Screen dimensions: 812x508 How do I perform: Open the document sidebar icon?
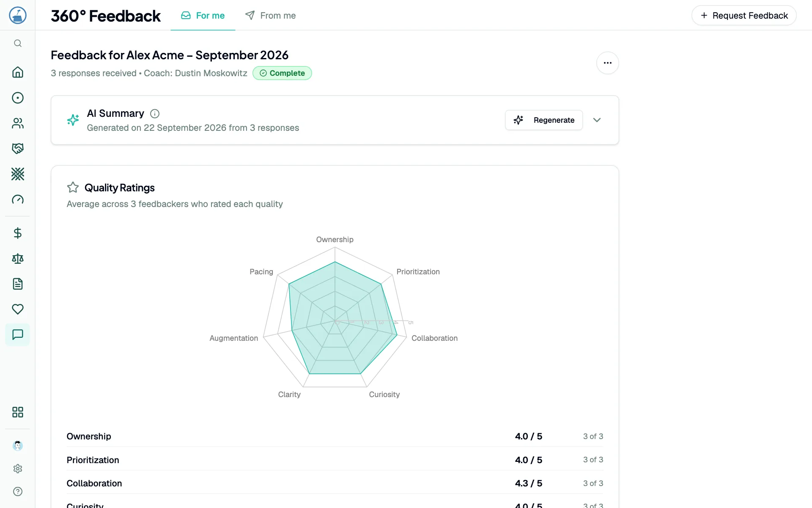(x=18, y=284)
